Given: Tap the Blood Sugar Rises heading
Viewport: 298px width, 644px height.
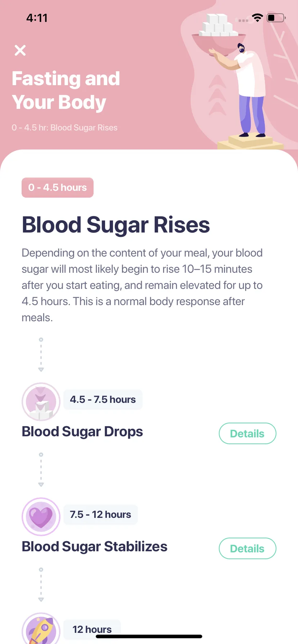Looking at the screenshot, I should pyautogui.click(x=116, y=225).
